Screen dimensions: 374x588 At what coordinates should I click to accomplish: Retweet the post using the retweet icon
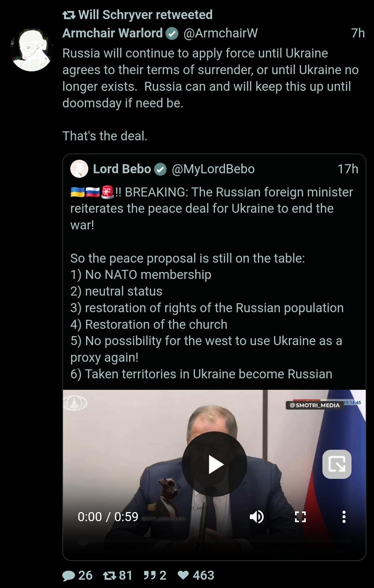point(109,576)
